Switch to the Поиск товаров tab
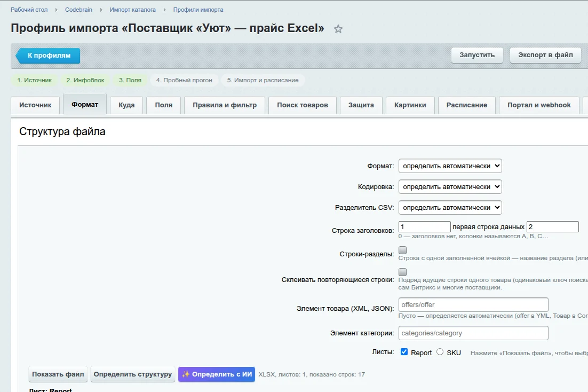The image size is (588, 392). pos(302,105)
